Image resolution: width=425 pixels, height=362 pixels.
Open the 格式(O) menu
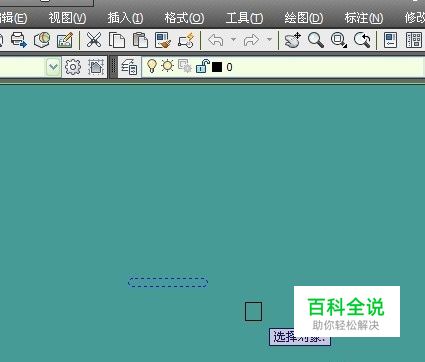pyautogui.click(x=184, y=18)
